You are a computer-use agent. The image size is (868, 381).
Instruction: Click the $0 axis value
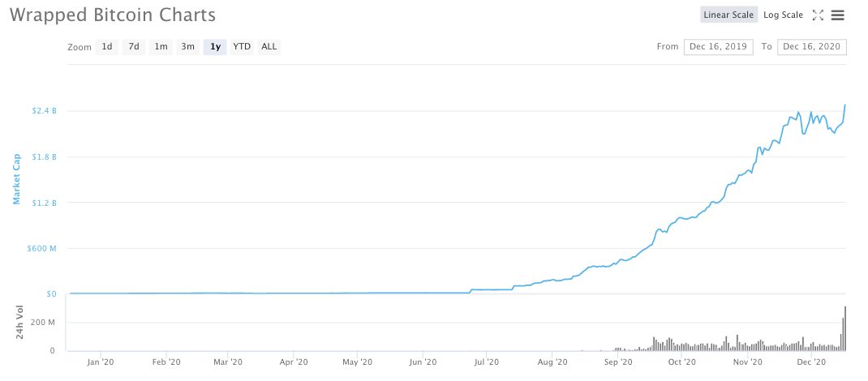pyautogui.click(x=51, y=294)
